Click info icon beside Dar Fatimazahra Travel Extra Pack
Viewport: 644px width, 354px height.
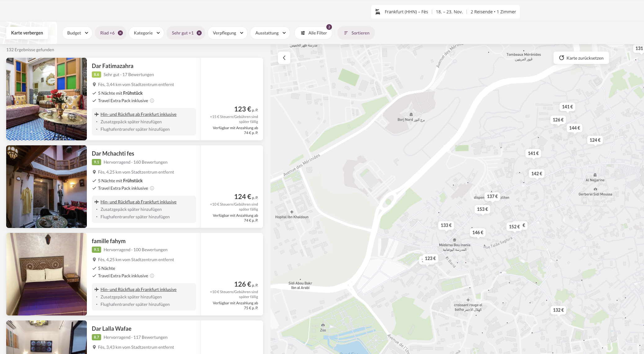152,101
